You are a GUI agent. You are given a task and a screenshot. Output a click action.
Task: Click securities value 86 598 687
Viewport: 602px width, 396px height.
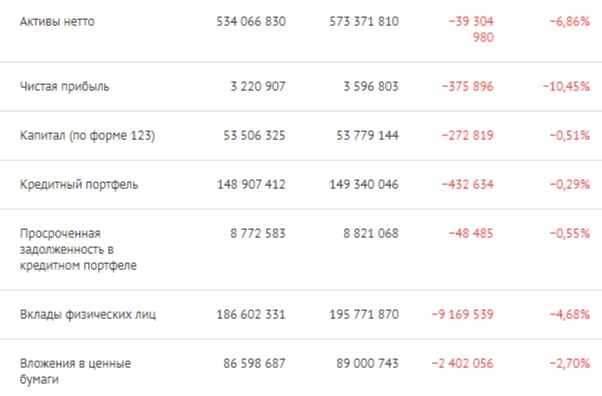(x=255, y=363)
